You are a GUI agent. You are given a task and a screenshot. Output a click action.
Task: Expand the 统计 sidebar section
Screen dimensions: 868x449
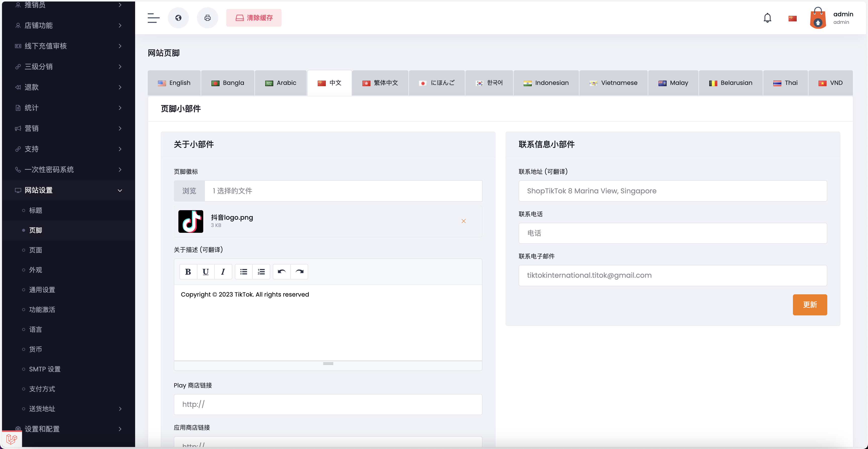point(67,108)
